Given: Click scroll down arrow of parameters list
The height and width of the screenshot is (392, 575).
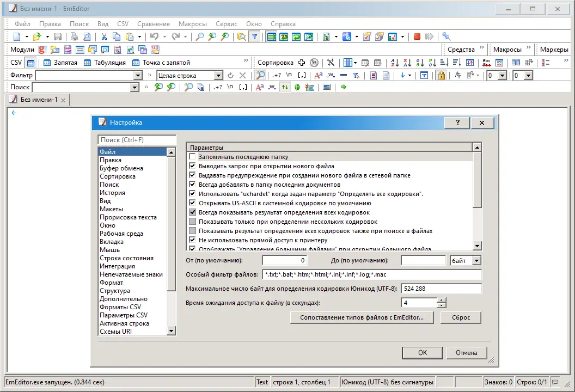Looking at the screenshot, I should [x=477, y=246].
